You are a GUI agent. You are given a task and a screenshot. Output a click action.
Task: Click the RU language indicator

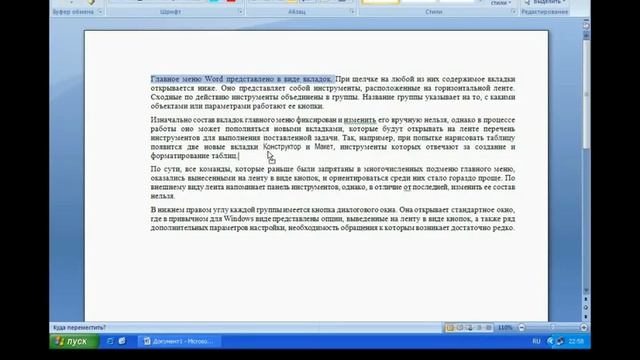tap(536, 341)
